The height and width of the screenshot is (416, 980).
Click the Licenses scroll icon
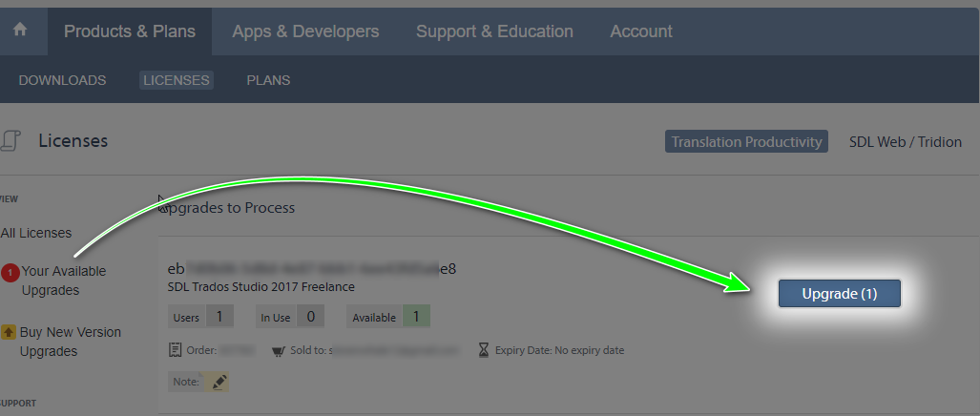(x=11, y=141)
